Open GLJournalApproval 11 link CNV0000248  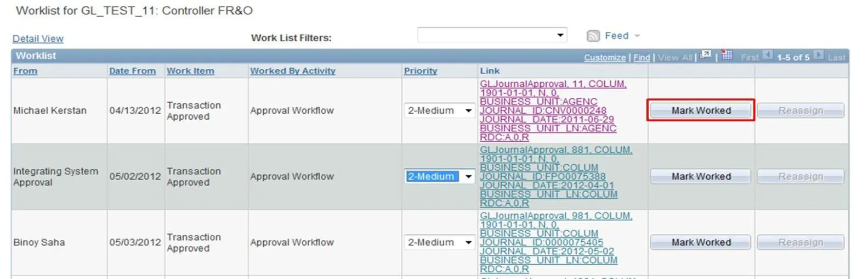pos(553,110)
